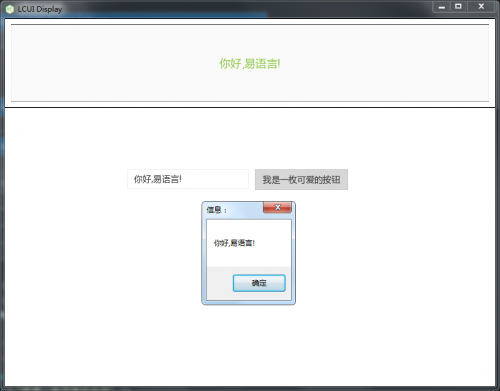Click blank area left of the text box

[66, 179]
